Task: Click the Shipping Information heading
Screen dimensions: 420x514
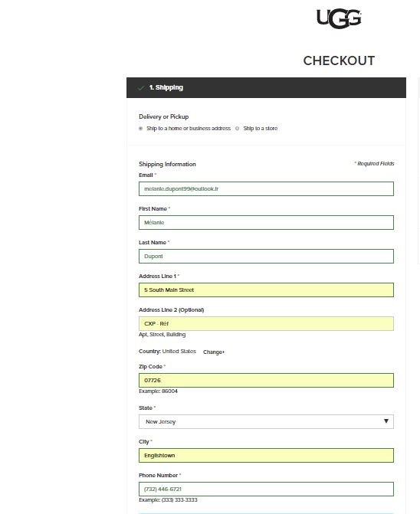Action: [167, 164]
